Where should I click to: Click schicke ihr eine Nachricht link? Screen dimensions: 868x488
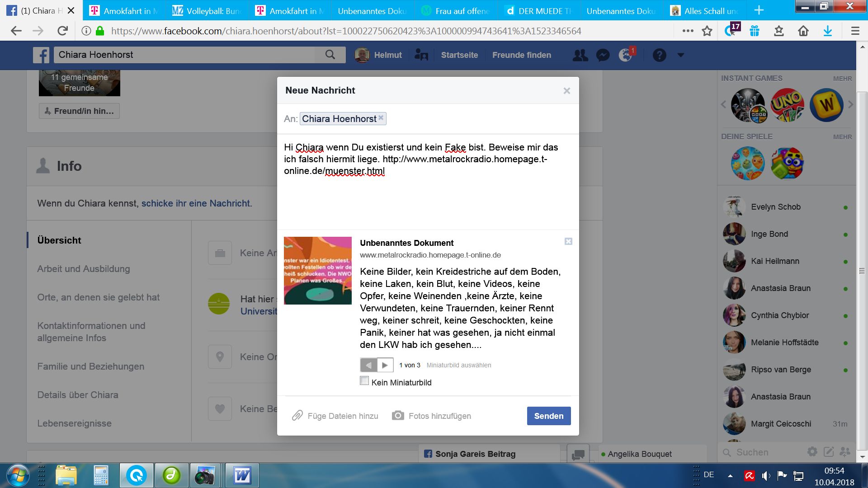pos(196,203)
